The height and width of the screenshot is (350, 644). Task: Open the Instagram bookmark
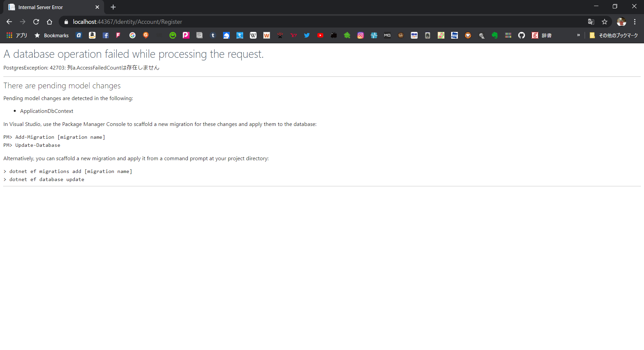coord(361,35)
